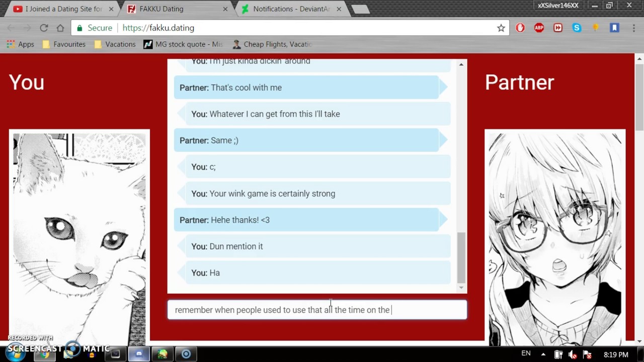Viewport: 644px width, 362px height.
Task: Open the Vacations bookmarks folder
Action: point(115,44)
